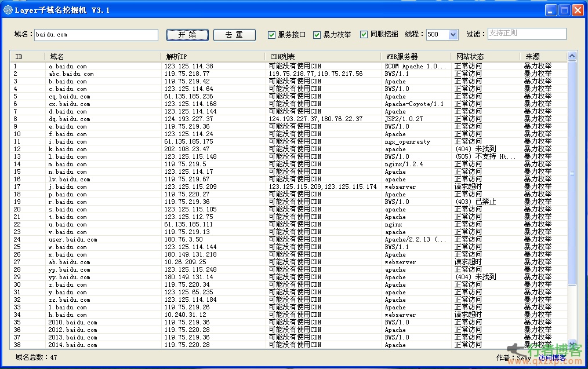Click nginx/1.2.4 server cell

[404, 164]
